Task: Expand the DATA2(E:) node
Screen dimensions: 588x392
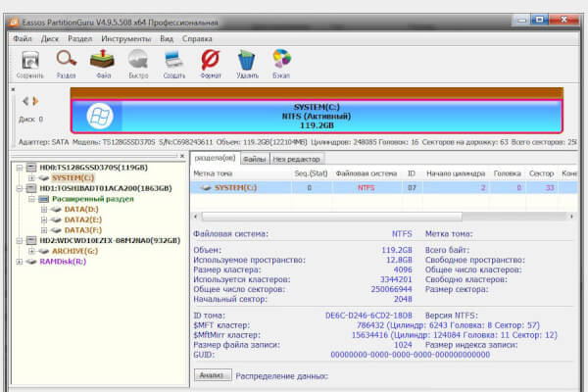Action: coord(44,220)
